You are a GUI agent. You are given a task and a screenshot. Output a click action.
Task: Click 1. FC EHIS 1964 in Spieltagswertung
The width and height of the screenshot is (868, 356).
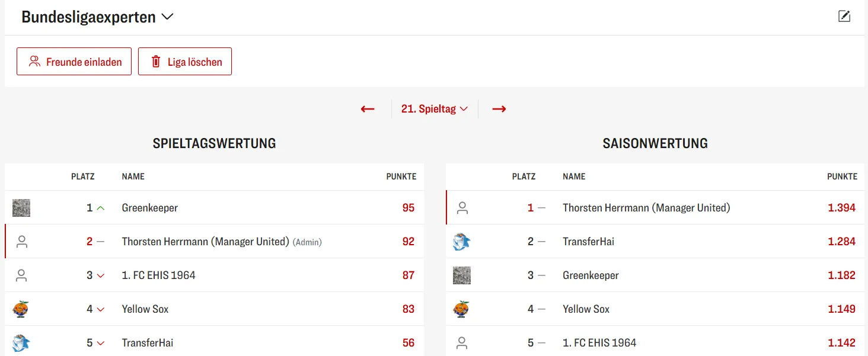pos(158,275)
